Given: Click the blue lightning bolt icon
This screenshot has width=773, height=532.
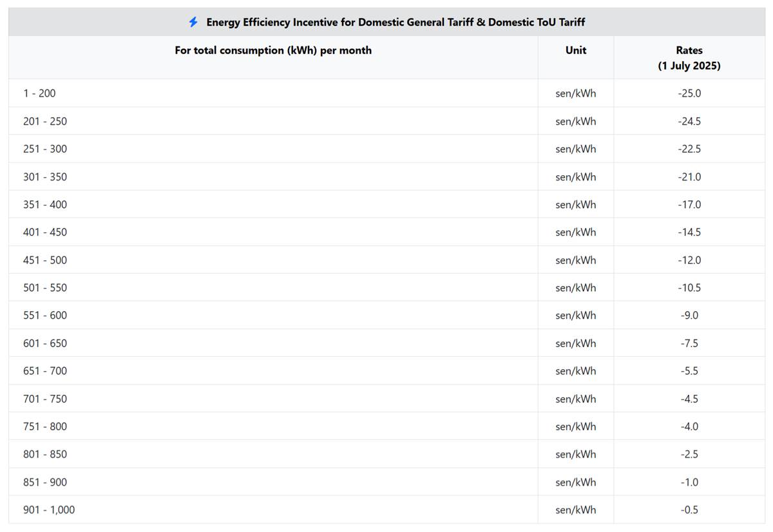Looking at the screenshot, I should [193, 23].
